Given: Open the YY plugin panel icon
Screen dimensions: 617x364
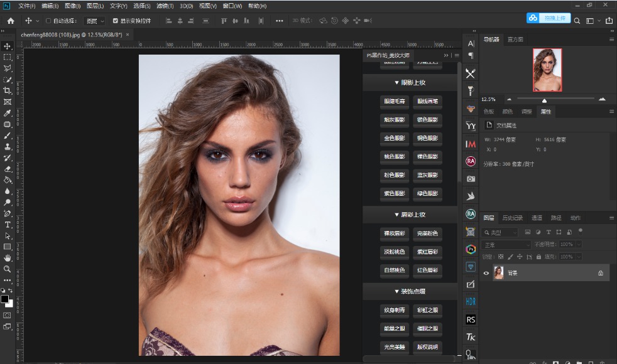Looking at the screenshot, I should tap(471, 126).
